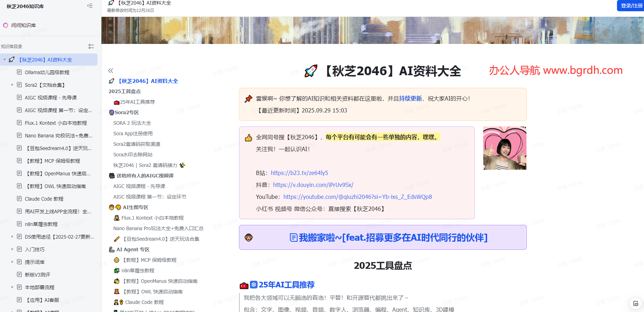Screen dimensions: 644x312
Task: Click document icon beside 【教程】OWL 快速启动指南
Action: pyautogui.click(x=19, y=186)
